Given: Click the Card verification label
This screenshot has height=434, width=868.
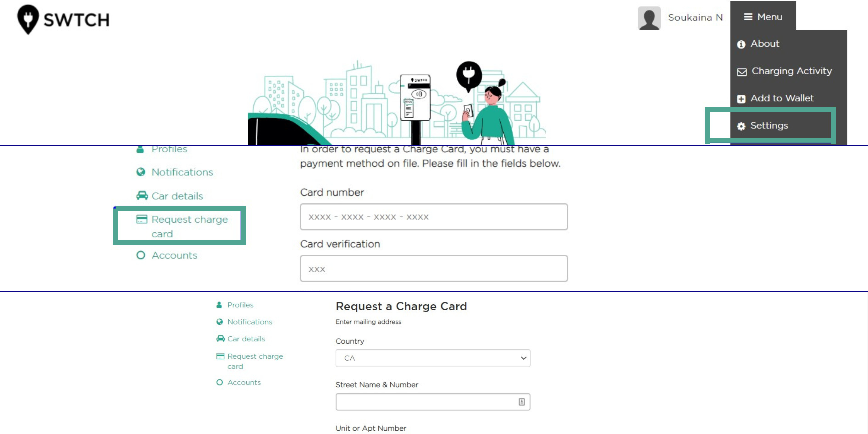Looking at the screenshot, I should 340,244.
